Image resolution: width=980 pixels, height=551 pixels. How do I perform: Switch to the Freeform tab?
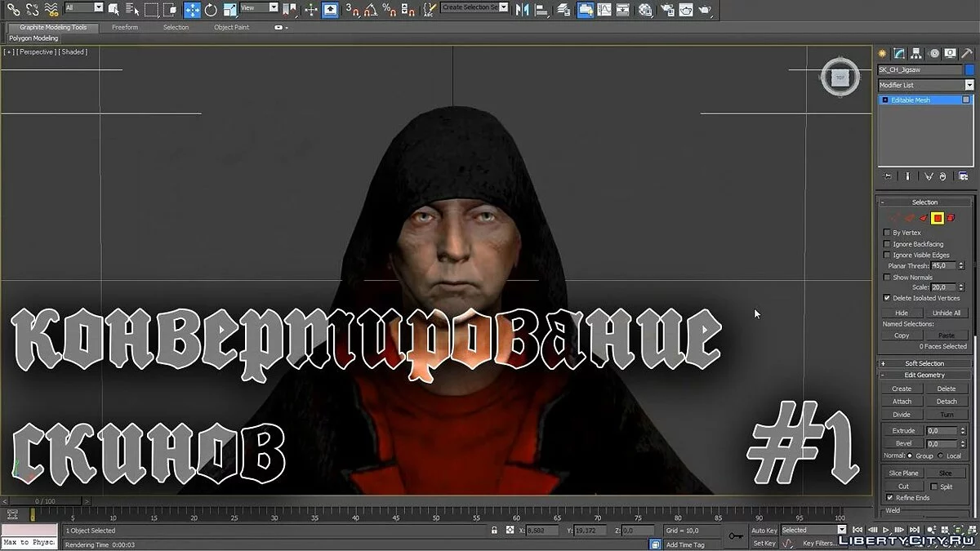click(x=125, y=28)
